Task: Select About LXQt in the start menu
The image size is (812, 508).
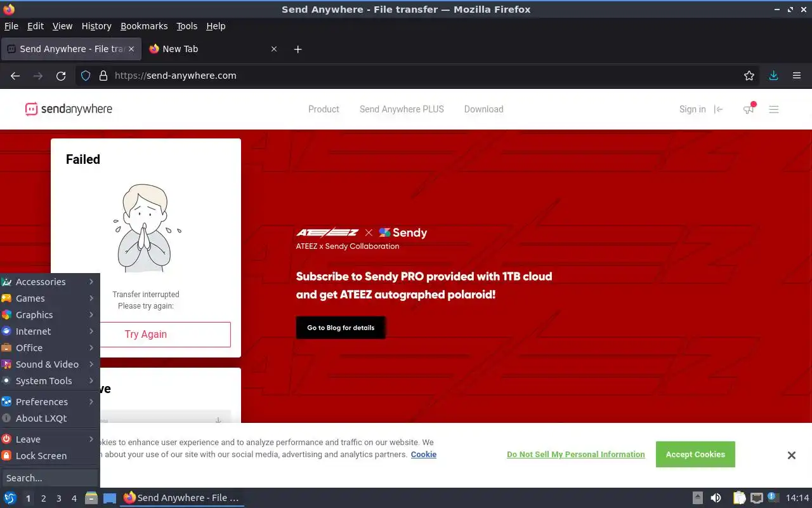Action: pyautogui.click(x=49, y=418)
